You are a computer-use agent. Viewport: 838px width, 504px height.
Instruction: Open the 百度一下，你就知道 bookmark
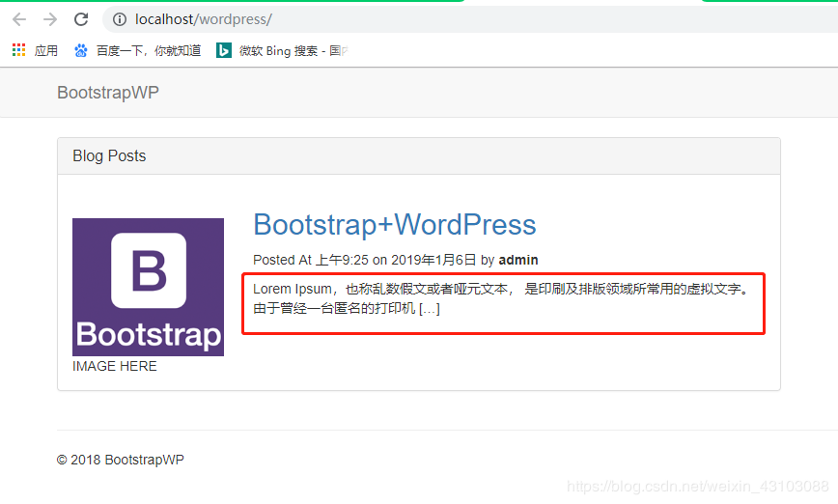pyautogui.click(x=149, y=51)
